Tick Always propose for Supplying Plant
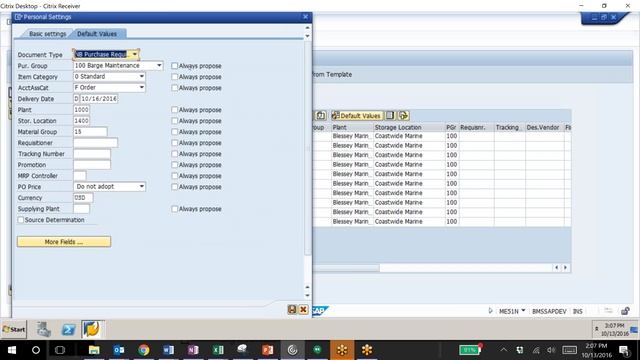This screenshot has height=360, width=640. tap(175, 209)
